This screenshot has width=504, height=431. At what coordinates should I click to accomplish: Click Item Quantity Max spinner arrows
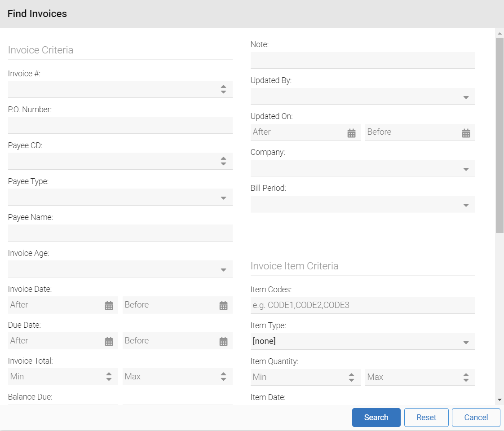[466, 378]
